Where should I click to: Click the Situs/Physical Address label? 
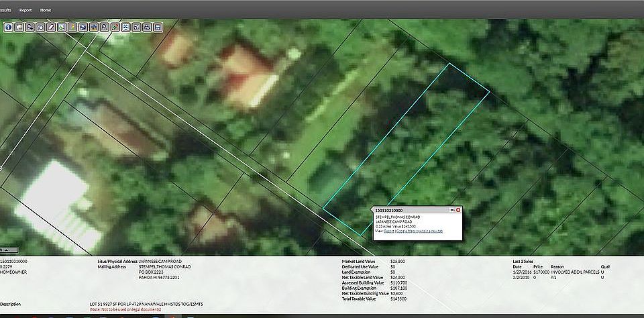(x=117, y=261)
